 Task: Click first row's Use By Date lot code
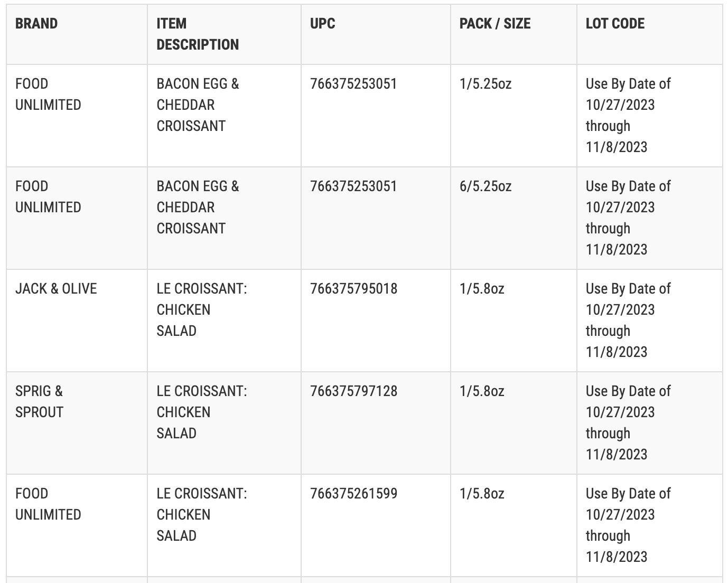(x=649, y=116)
